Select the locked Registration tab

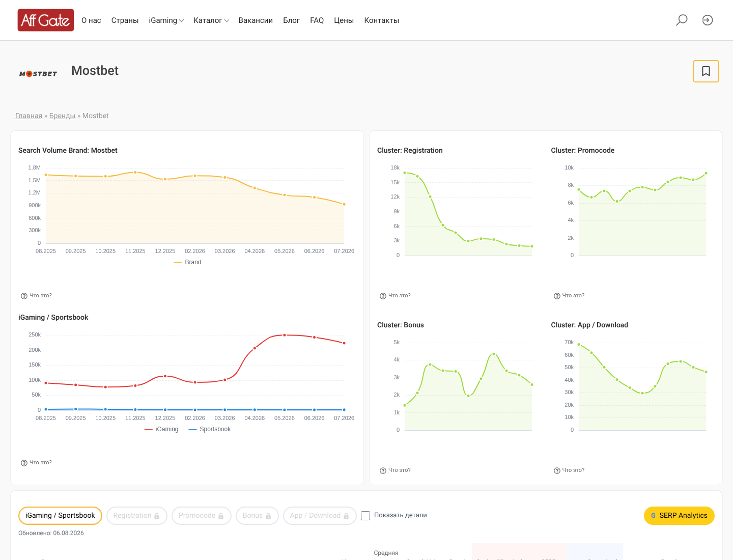136,516
